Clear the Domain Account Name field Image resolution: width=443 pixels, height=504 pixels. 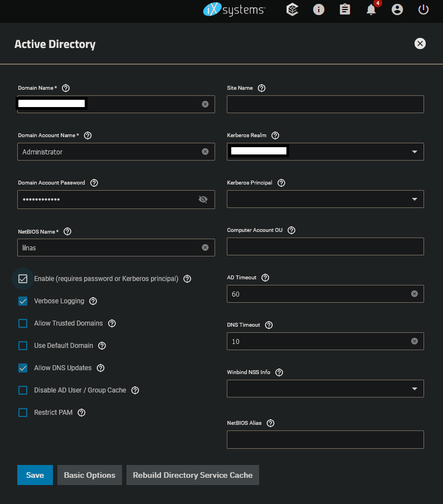pos(205,152)
